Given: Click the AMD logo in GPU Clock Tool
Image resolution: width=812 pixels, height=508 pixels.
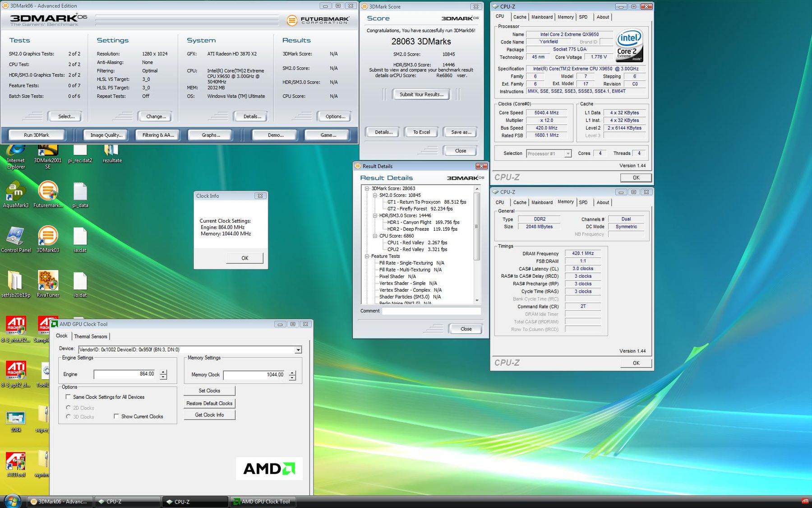Looking at the screenshot, I should tap(269, 468).
